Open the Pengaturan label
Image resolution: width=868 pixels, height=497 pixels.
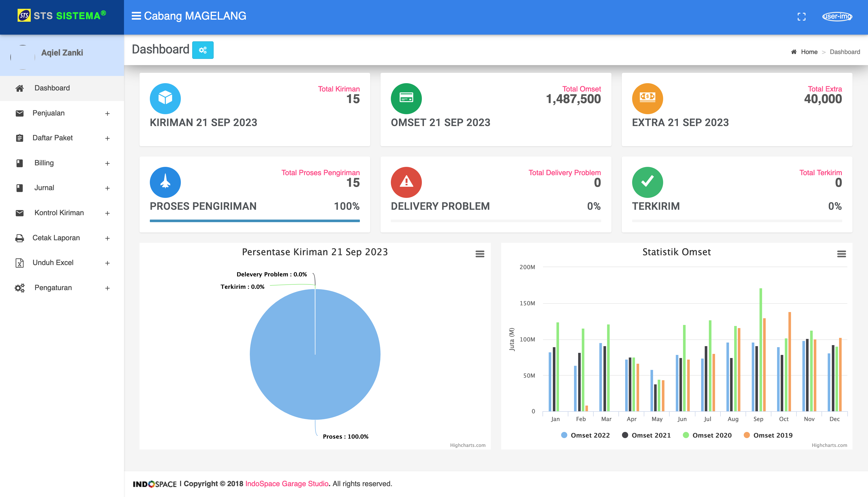coord(53,288)
